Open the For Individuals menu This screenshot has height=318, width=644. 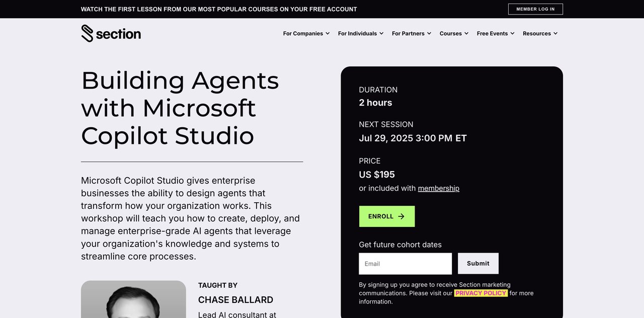[x=361, y=34]
